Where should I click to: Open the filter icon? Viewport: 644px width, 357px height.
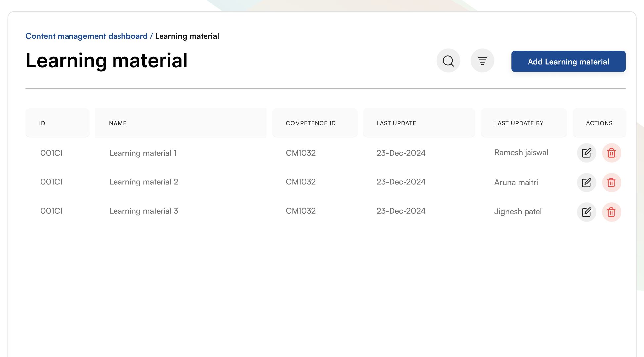482,61
